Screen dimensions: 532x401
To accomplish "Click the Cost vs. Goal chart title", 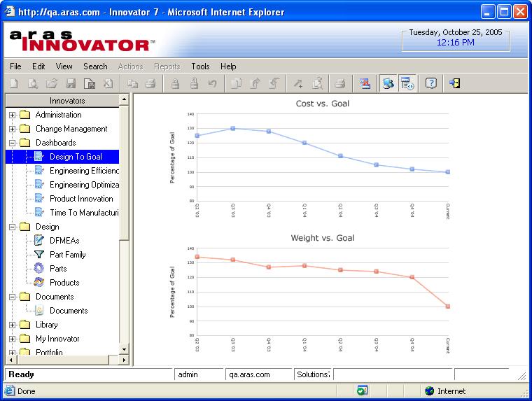I will [x=322, y=104].
